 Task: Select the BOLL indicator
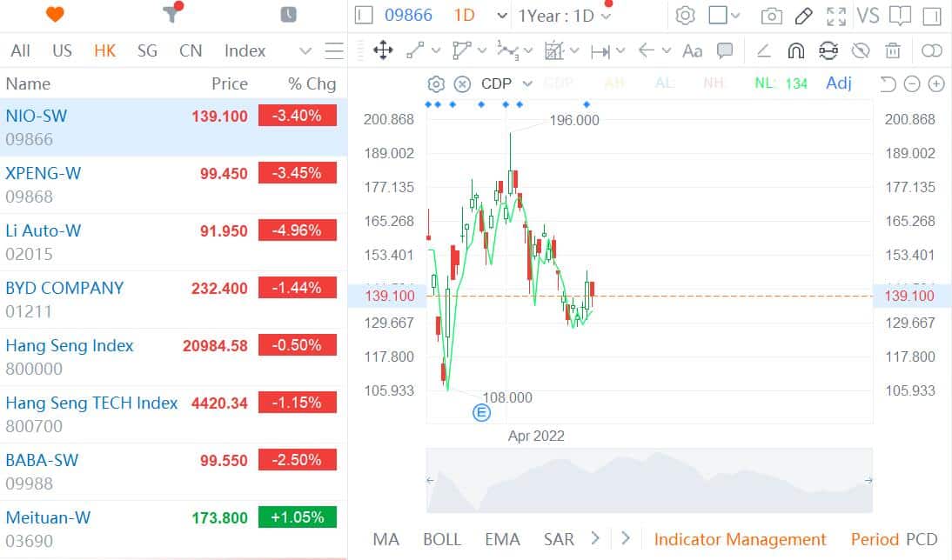(442, 539)
